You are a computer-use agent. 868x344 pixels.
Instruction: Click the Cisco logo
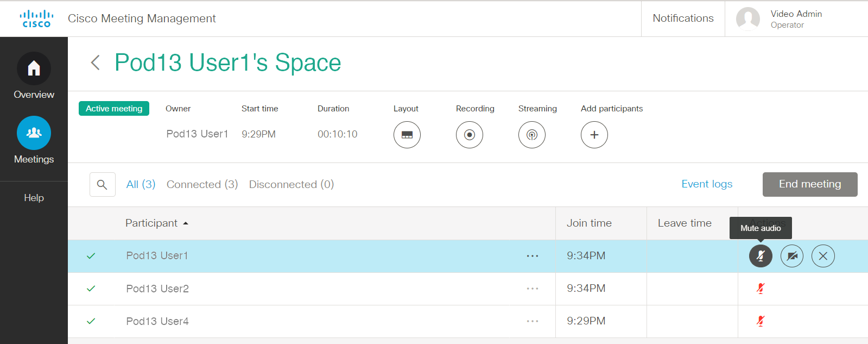[x=36, y=18]
